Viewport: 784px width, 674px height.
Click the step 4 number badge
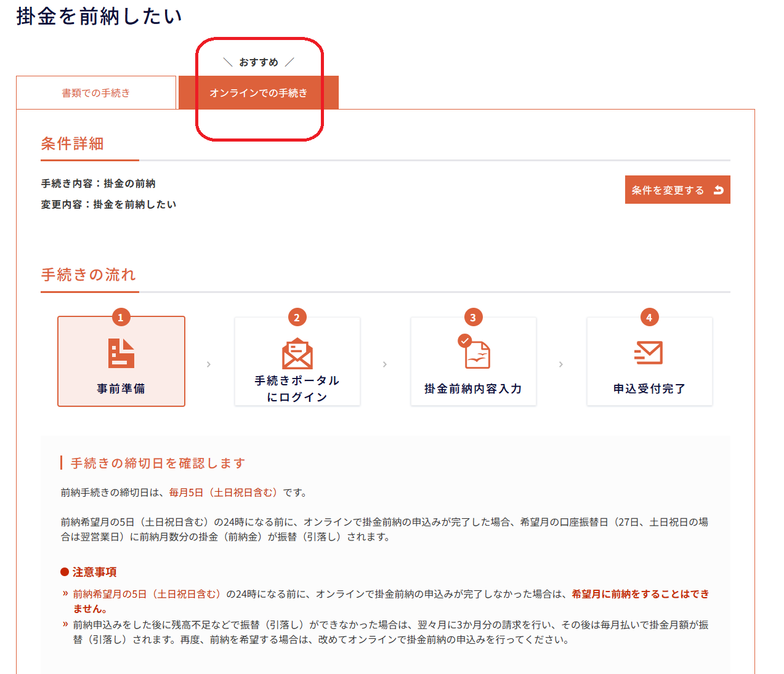click(649, 318)
